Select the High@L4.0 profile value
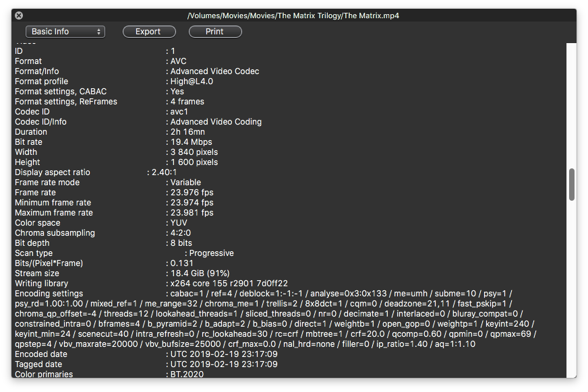Viewport: 588px width, 392px height. coord(192,81)
